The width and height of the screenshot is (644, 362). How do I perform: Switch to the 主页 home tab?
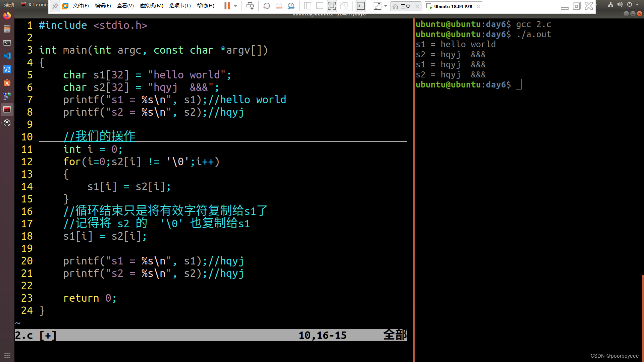[405, 6]
